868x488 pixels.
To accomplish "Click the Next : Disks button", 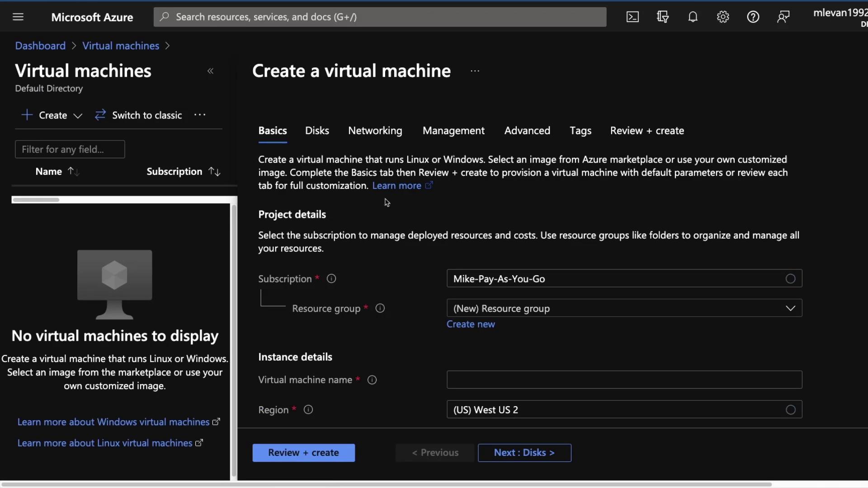I will click(524, 453).
